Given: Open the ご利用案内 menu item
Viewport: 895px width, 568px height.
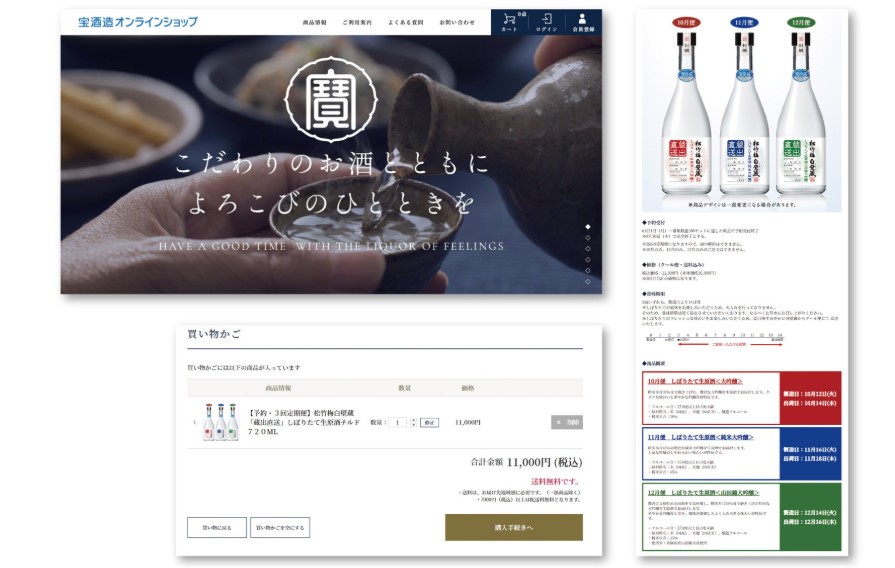Looking at the screenshot, I should pos(357,22).
